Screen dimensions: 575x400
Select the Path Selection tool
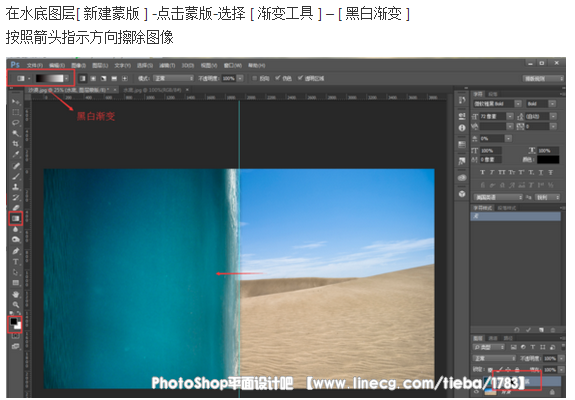[x=15, y=272]
